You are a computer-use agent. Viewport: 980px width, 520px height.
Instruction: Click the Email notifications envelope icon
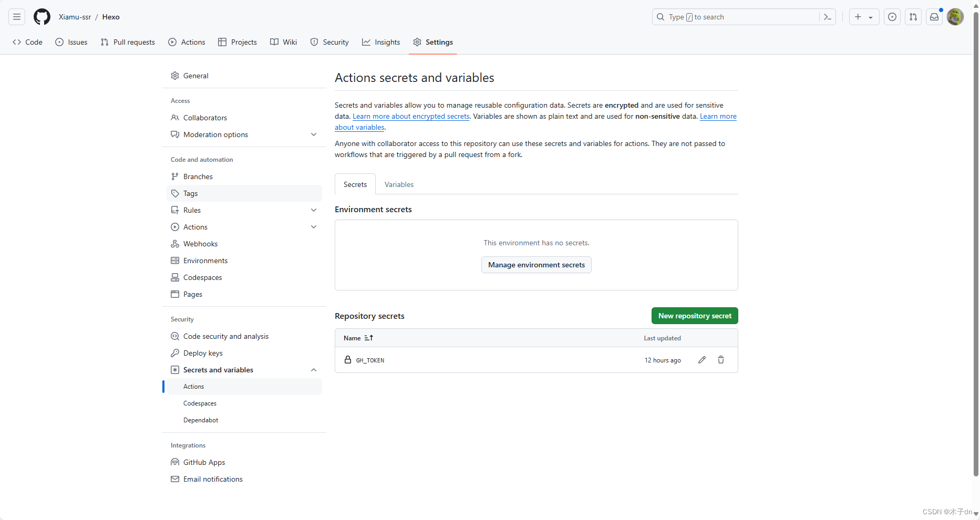click(x=175, y=479)
